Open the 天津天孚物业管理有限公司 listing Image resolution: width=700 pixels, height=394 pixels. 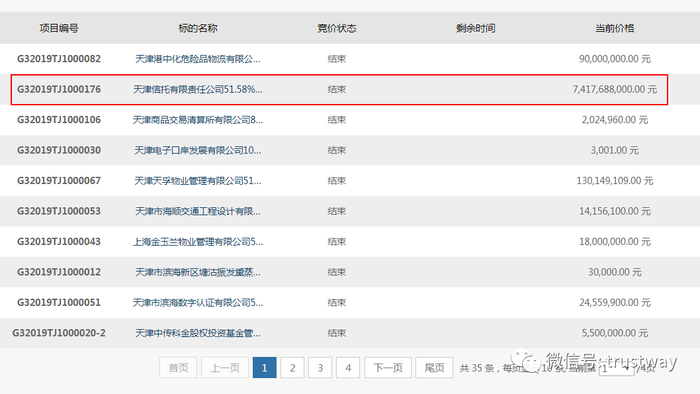pos(198,181)
